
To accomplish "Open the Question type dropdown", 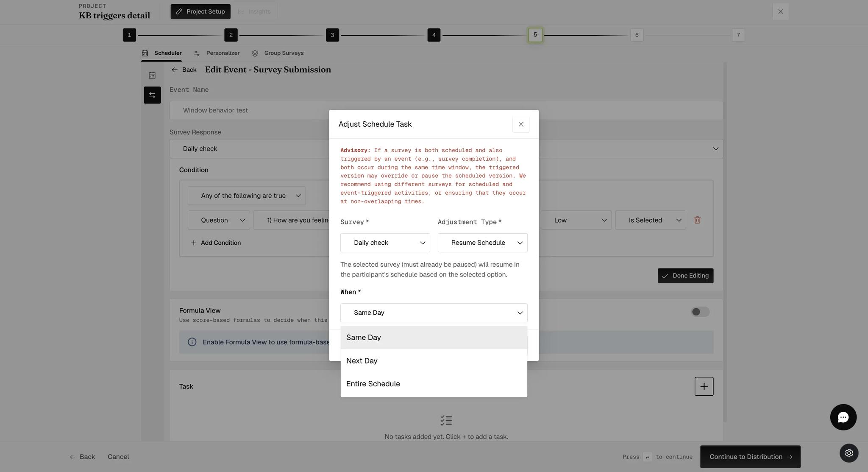I will tap(219, 220).
